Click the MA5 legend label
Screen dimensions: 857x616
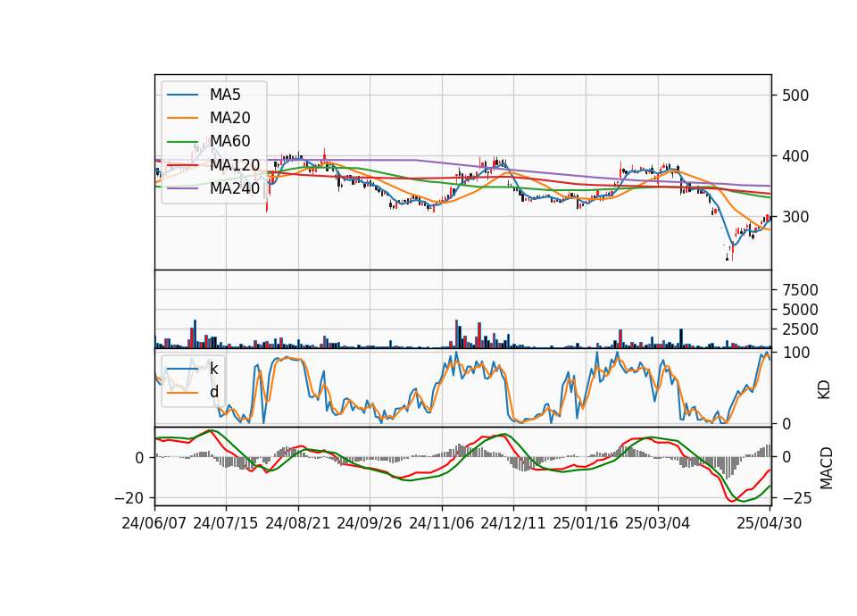click(x=225, y=95)
